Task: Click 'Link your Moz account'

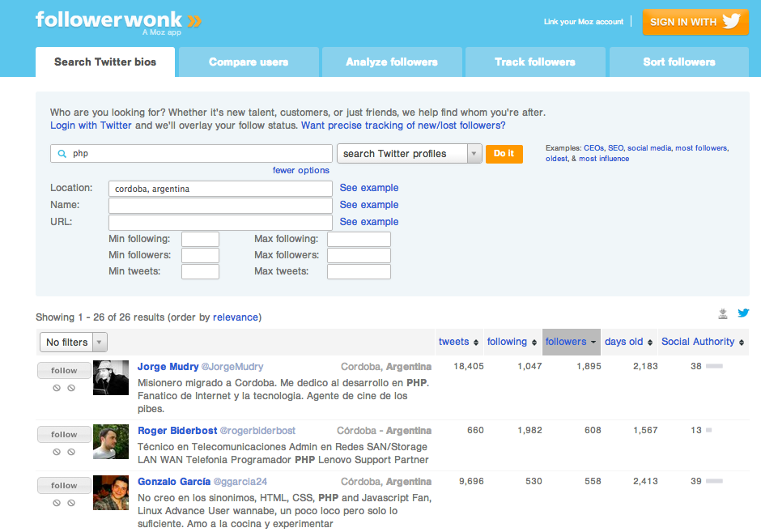Action: point(584,22)
